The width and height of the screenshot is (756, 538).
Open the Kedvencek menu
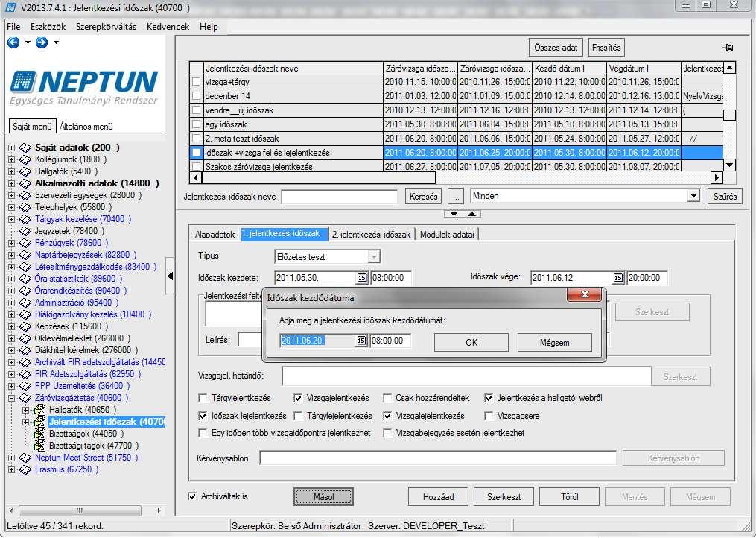point(168,27)
